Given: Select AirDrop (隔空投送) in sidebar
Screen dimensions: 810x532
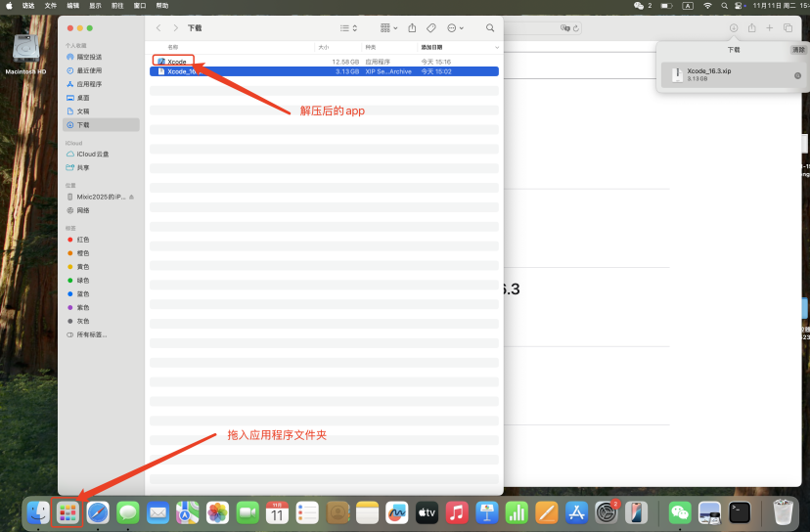Looking at the screenshot, I should pos(101,57).
